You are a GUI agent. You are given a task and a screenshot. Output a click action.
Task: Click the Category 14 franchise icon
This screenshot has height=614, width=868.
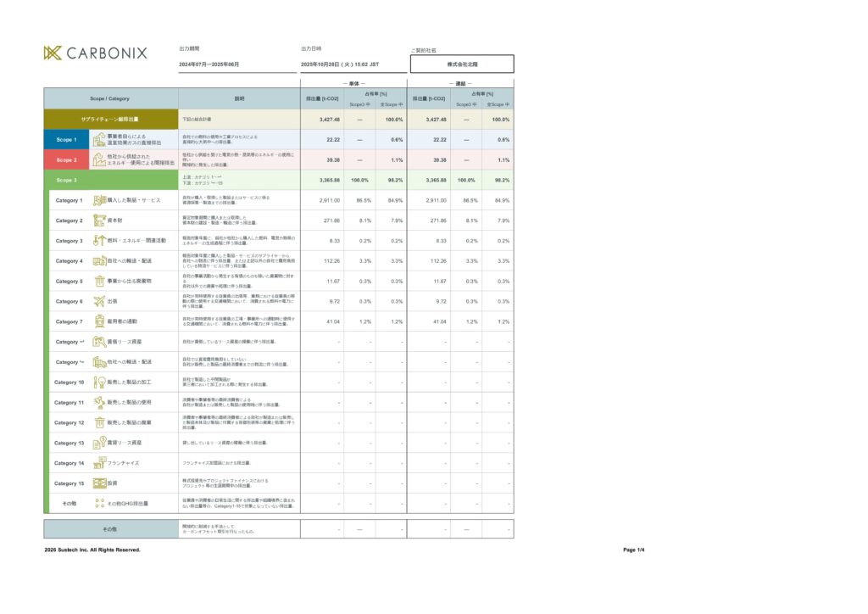(x=99, y=463)
